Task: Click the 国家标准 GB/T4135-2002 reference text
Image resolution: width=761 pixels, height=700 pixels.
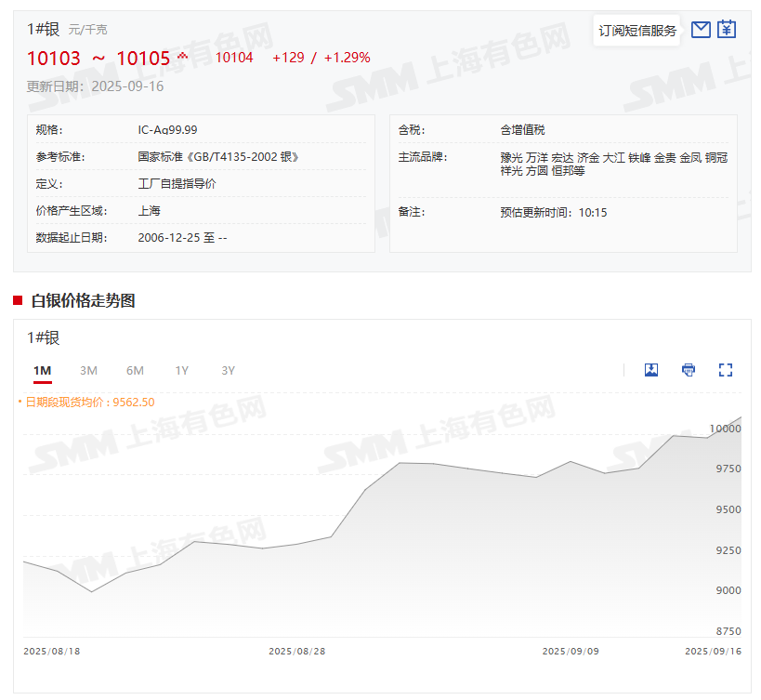Action: [x=218, y=157]
